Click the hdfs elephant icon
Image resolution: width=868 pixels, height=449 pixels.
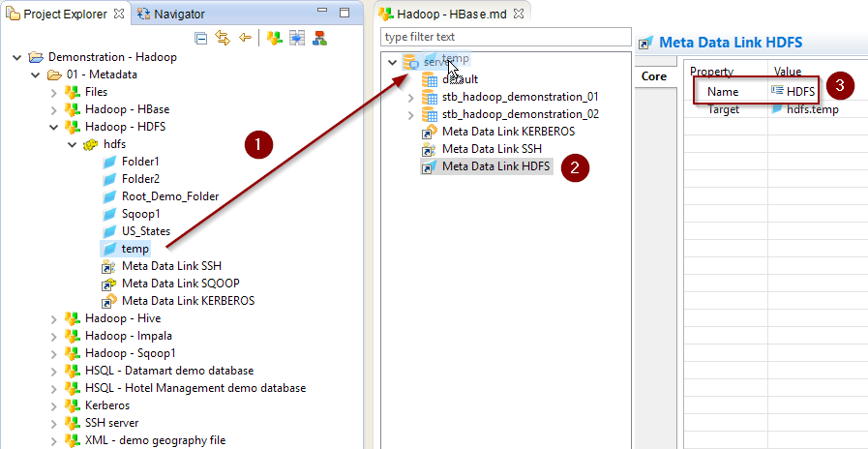(x=91, y=144)
